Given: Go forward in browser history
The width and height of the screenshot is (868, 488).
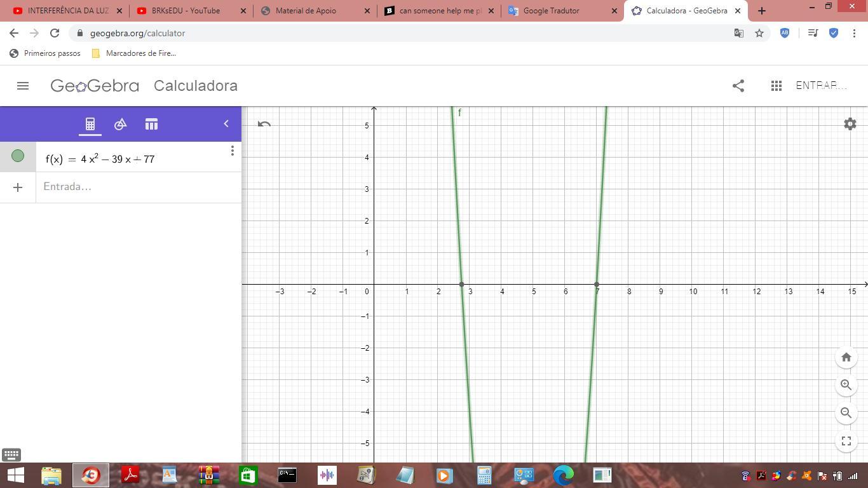Looking at the screenshot, I should pyautogui.click(x=34, y=33).
